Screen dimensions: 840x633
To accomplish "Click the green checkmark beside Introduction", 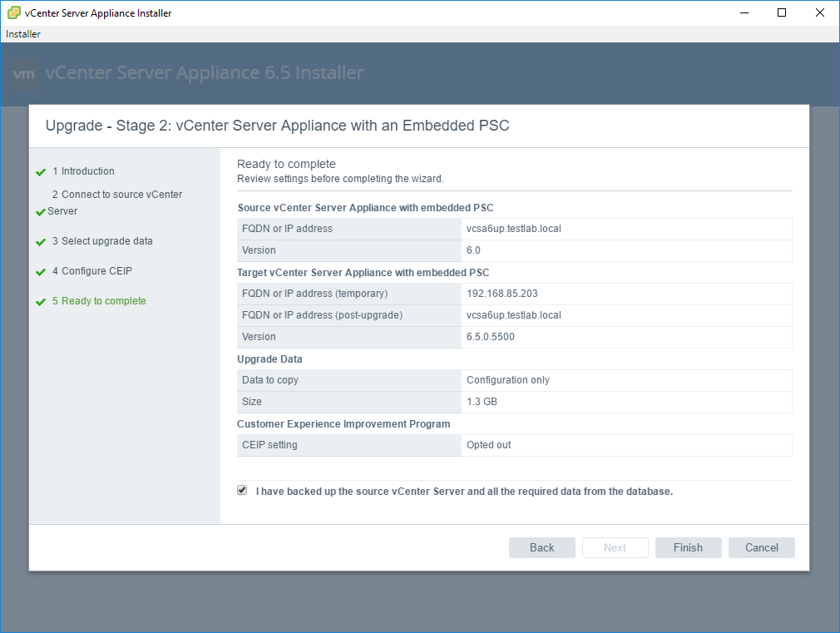I will [x=41, y=172].
